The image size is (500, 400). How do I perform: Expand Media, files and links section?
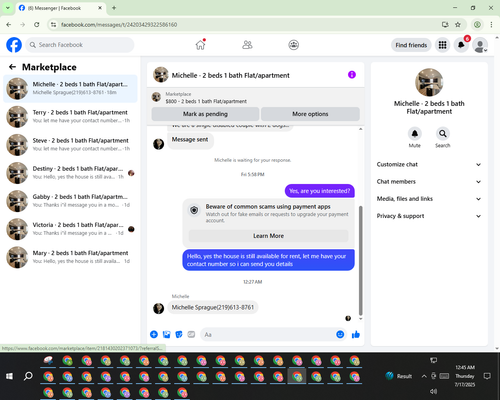[x=429, y=199]
